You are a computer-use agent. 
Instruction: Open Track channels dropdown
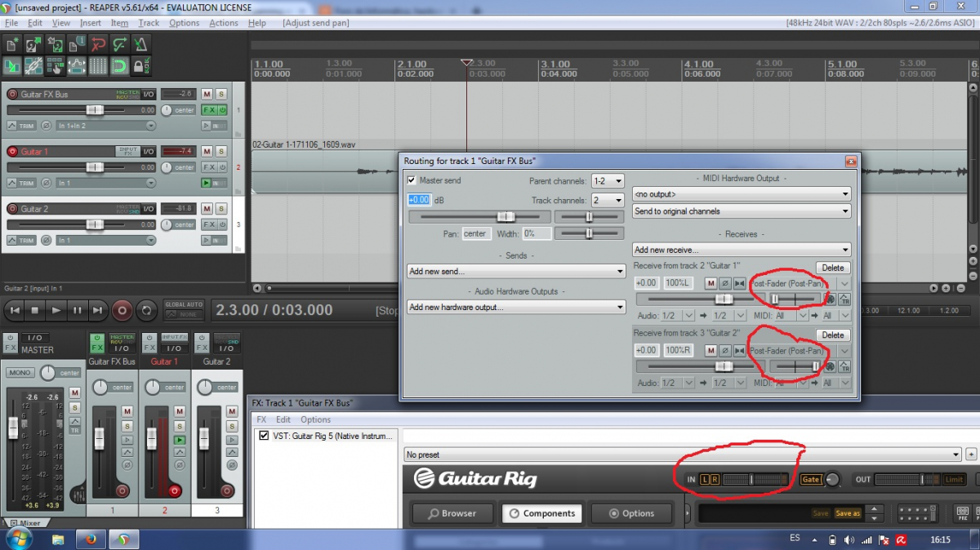[x=608, y=200]
